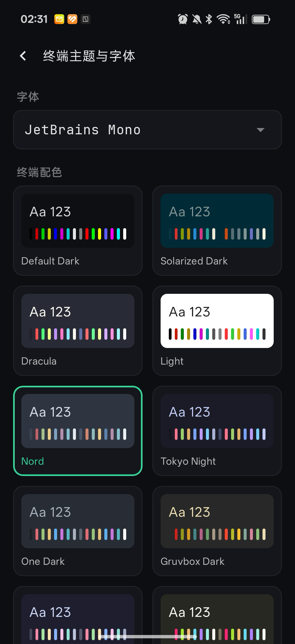Click the font dropdown arrow
Screen dimensions: 295x644
[261, 130]
